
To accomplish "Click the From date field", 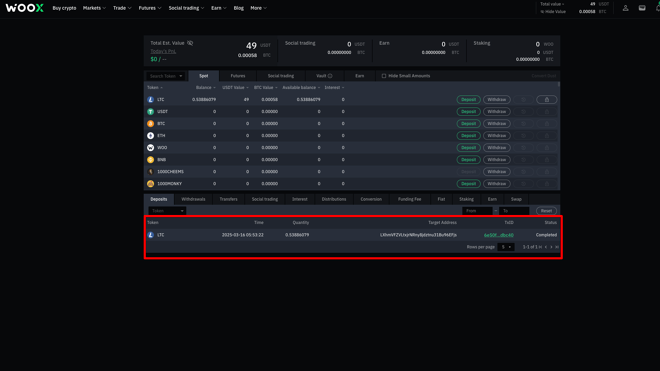I will click(477, 211).
